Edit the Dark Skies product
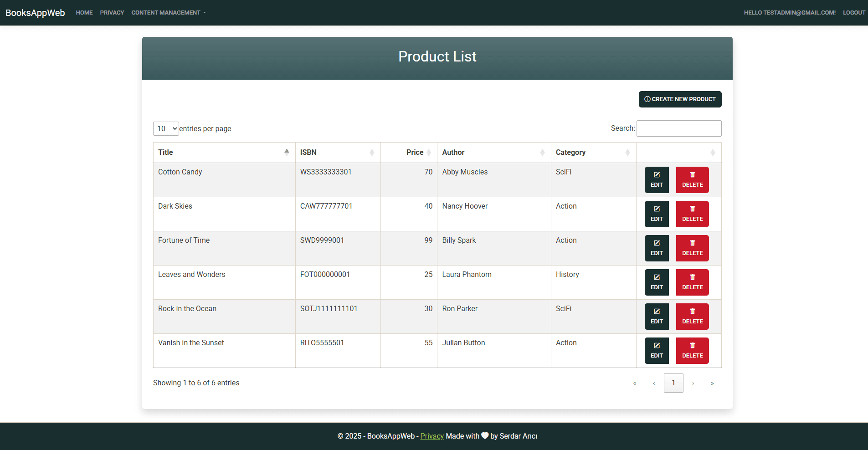Image resolution: width=868 pixels, height=450 pixels. [657, 214]
